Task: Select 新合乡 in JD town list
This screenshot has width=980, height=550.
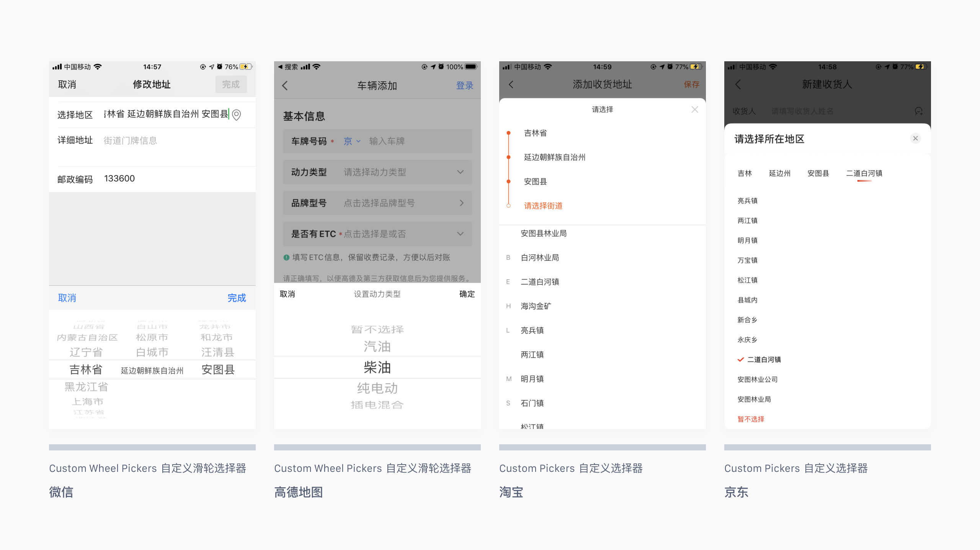Action: pyautogui.click(x=747, y=320)
